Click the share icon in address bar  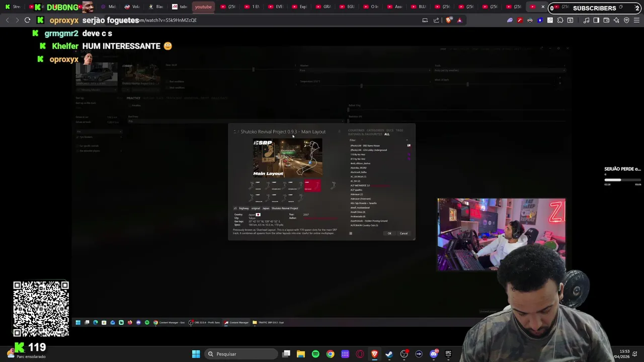tap(436, 20)
